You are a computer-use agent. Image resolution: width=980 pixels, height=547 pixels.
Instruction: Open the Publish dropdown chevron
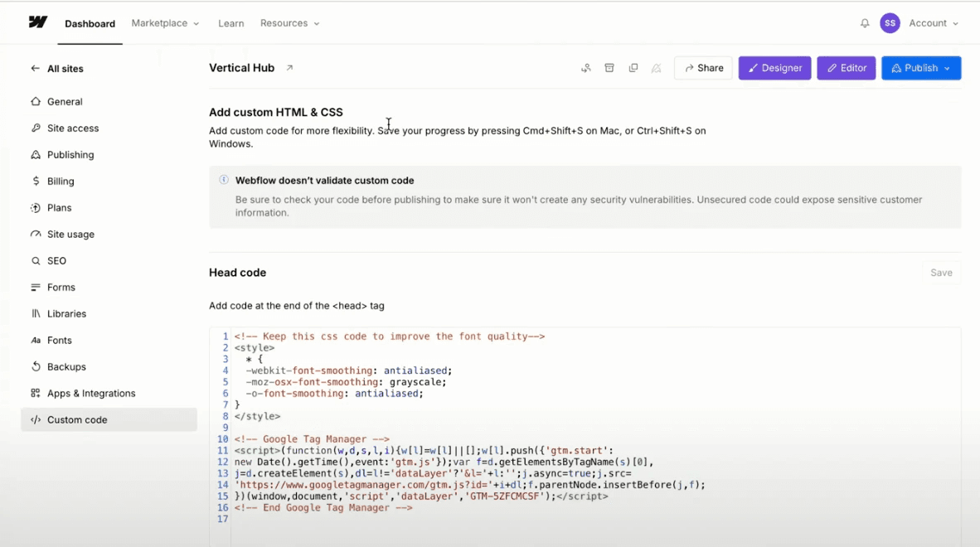pos(948,68)
